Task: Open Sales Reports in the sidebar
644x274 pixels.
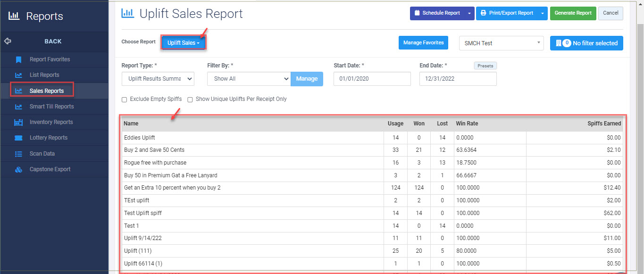Action: (46, 91)
